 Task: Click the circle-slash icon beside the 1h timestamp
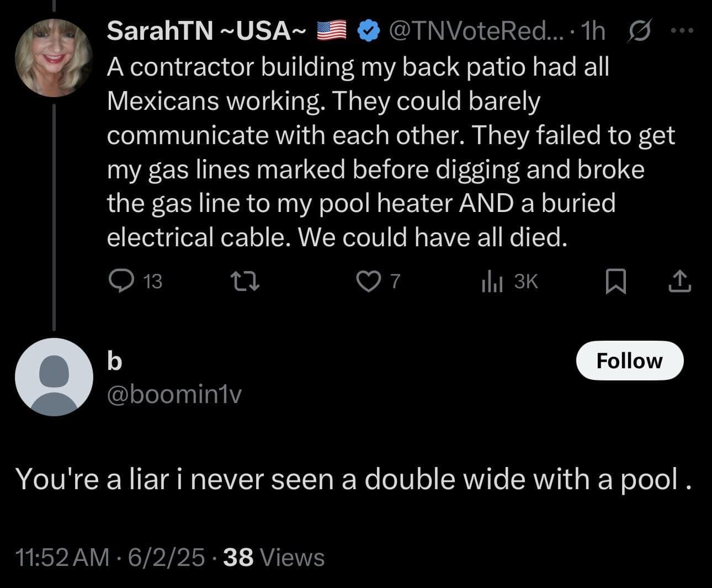tap(640, 32)
